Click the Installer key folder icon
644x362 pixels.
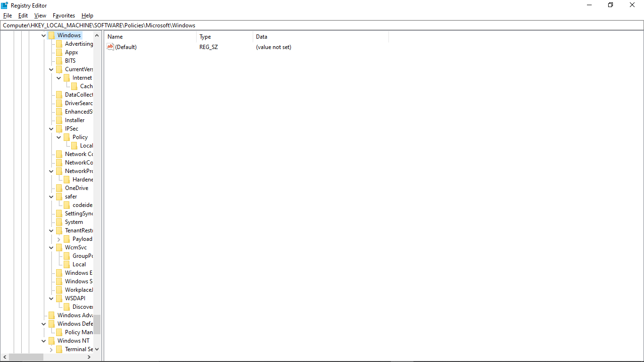pyautogui.click(x=59, y=120)
